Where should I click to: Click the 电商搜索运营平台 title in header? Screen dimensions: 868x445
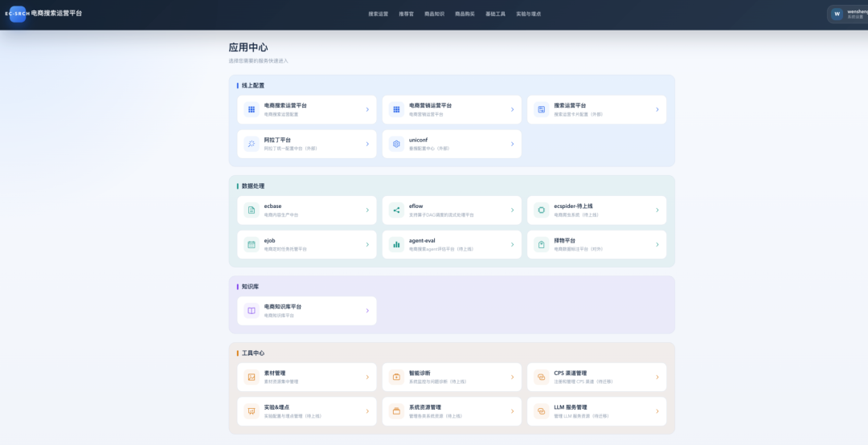[x=56, y=14]
